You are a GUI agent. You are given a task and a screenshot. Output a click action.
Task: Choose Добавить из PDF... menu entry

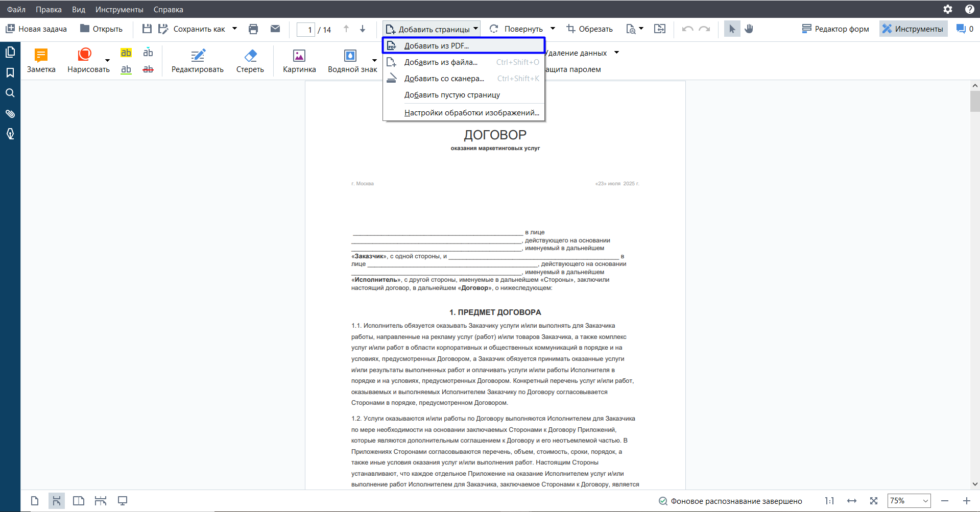pyautogui.click(x=464, y=45)
